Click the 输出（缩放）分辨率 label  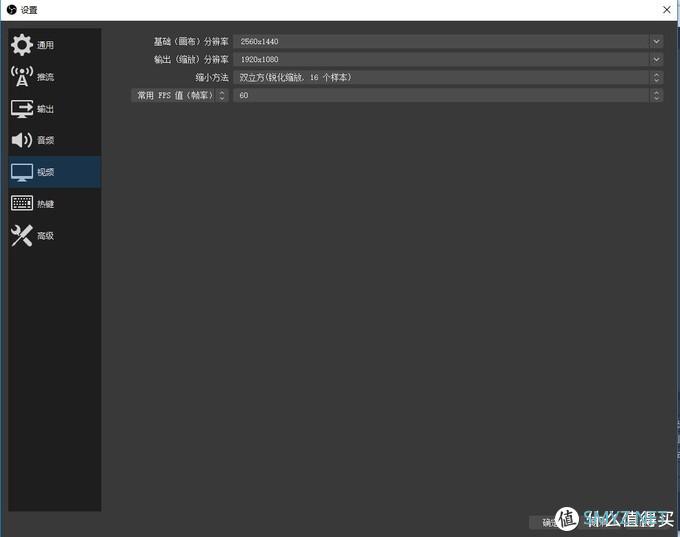191,59
